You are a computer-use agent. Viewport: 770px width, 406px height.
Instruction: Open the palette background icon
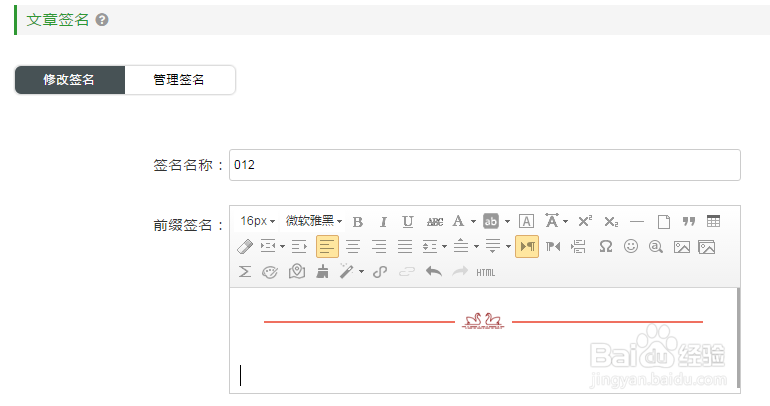[270, 272]
